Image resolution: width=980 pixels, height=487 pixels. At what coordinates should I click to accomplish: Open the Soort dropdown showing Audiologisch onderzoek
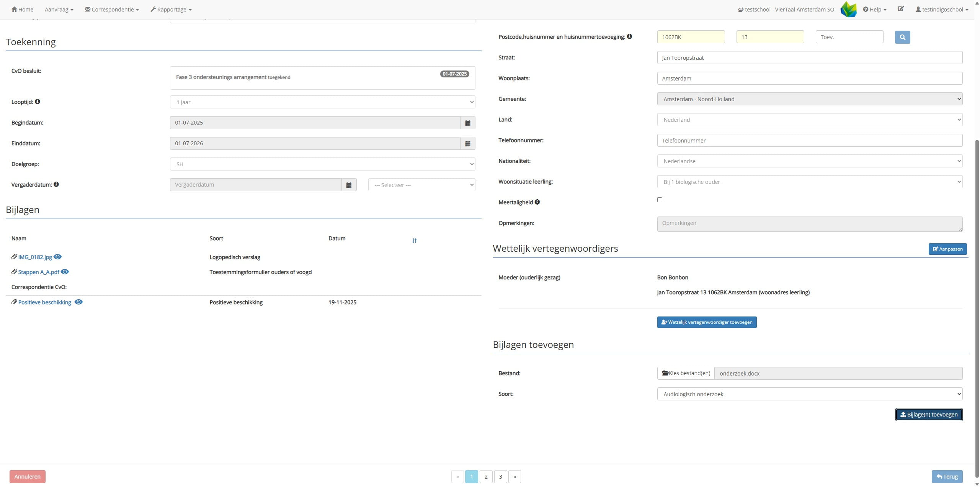tap(810, 394)
